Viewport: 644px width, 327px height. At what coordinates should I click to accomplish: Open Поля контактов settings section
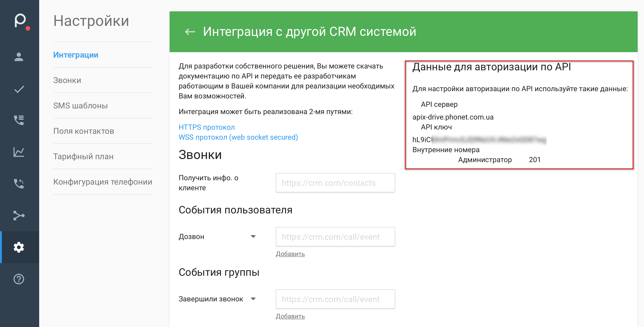84,131
